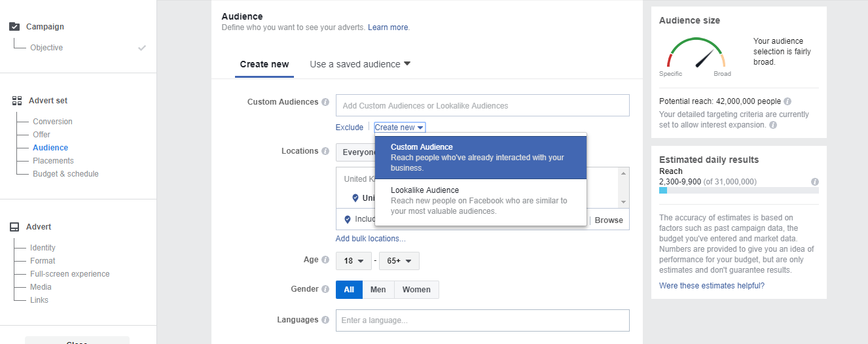Click the info icon next to Potential reach

pos(787,101)
